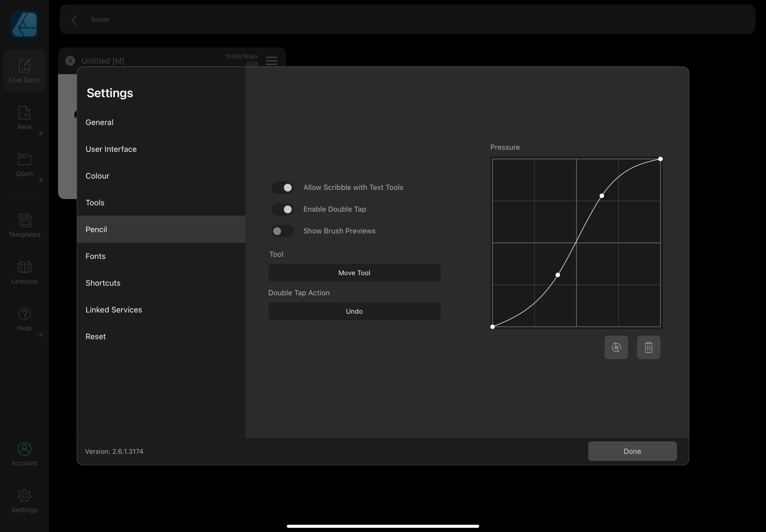
Task: Select bottom-left start node of pressure curve
Action: 492,327
